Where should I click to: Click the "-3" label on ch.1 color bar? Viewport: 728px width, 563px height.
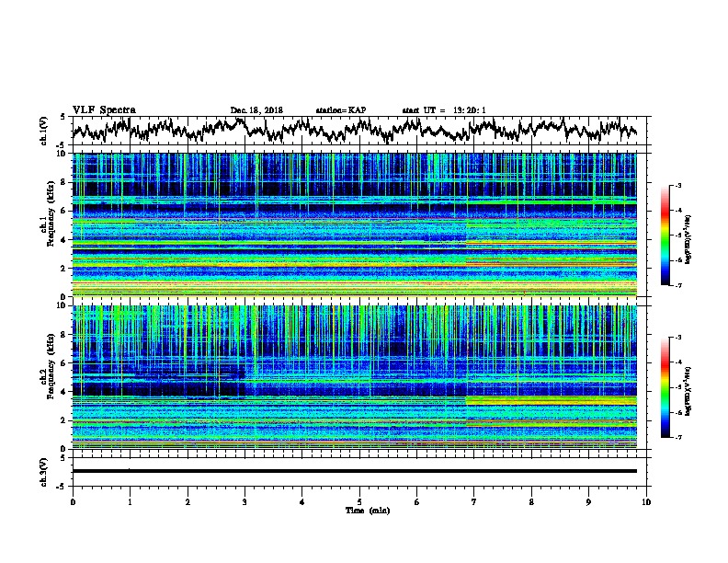[x=678, y=185]
